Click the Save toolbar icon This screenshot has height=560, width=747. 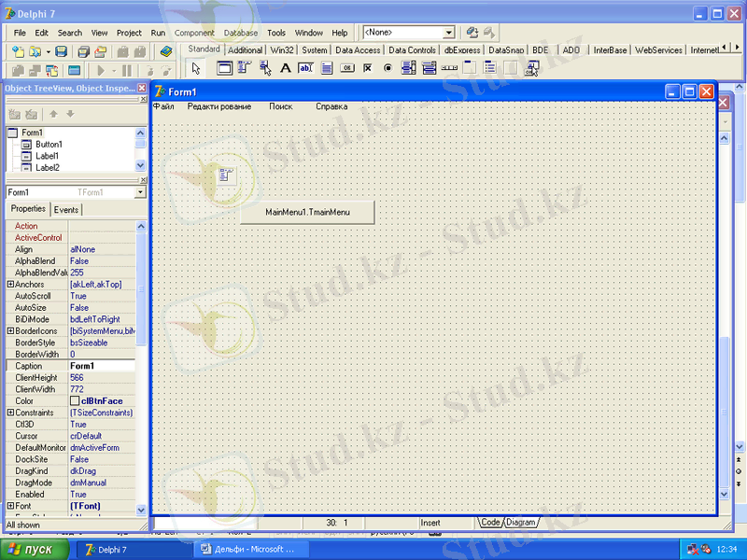pyautogui.click(x=61, y=51)
